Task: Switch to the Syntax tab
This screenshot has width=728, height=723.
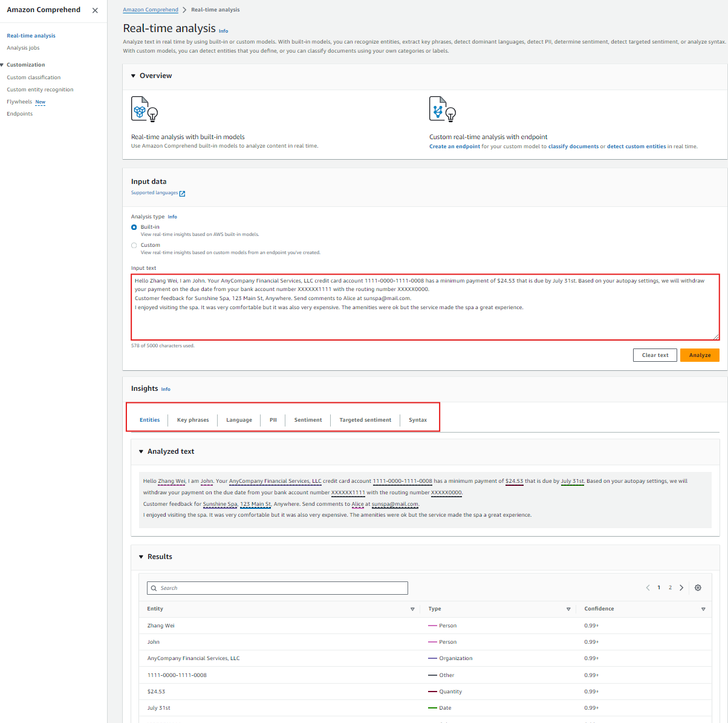Action: [x=418, y=420]
